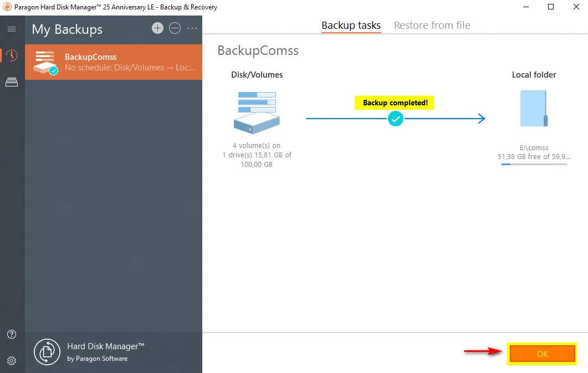Image resolution: width=588 pixels, height=373 pixels.
Task: Open settings gear icon
Action: pyautogui.click(x=12, y=361)
